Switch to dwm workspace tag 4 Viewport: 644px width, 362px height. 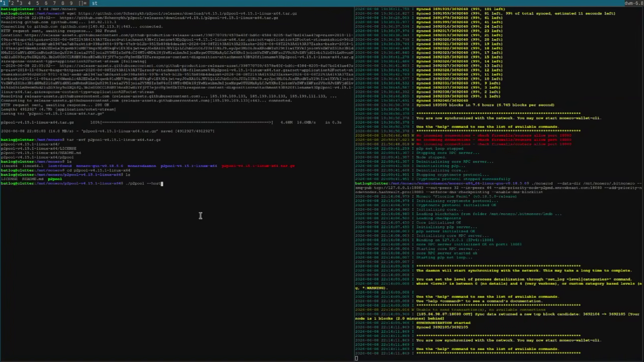[x=29, y=3]
